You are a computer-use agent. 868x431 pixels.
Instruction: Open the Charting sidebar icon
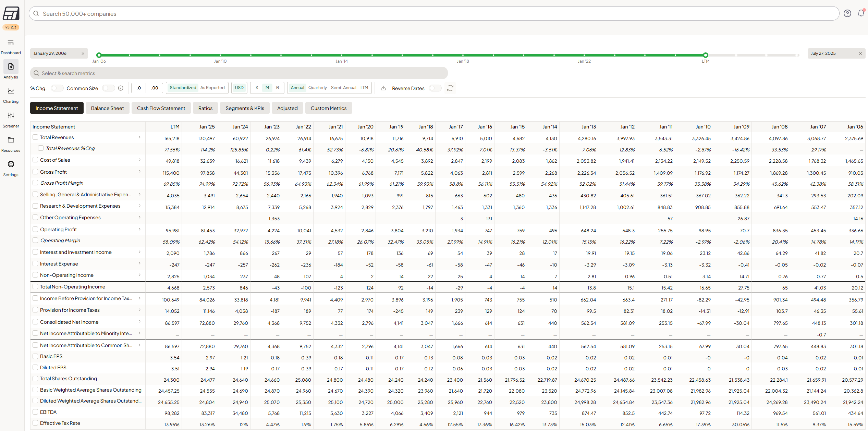click(11, 91)
